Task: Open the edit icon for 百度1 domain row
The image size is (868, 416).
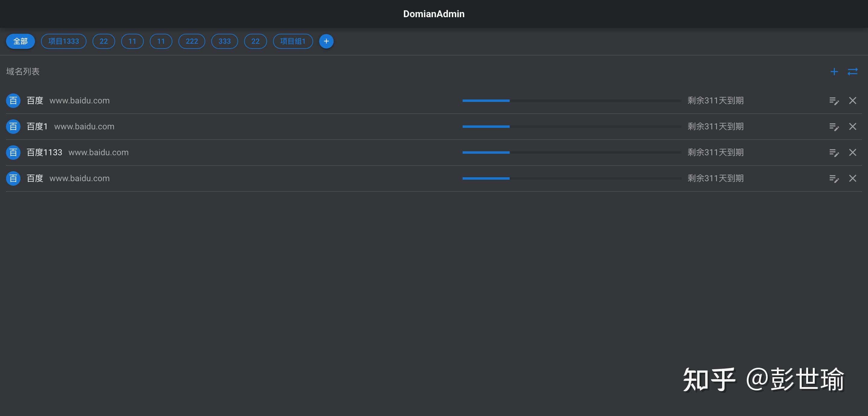Action: pyautogui.click(x=834, y=126)
